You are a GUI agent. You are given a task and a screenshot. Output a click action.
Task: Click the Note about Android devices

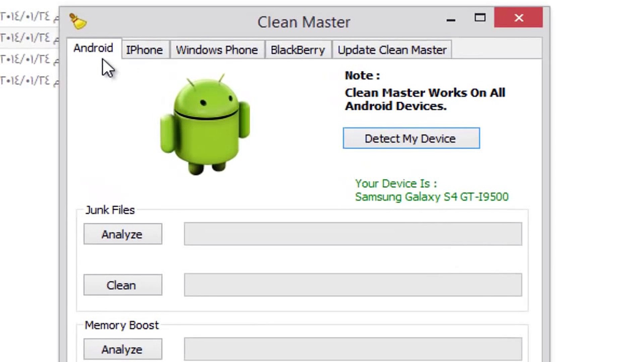click(x=424, y=99)
